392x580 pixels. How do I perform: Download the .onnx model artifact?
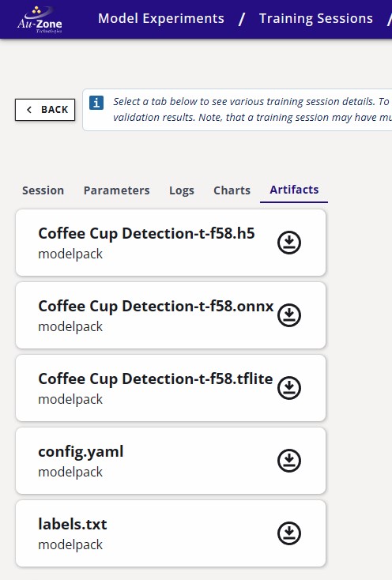click(289, 315)
